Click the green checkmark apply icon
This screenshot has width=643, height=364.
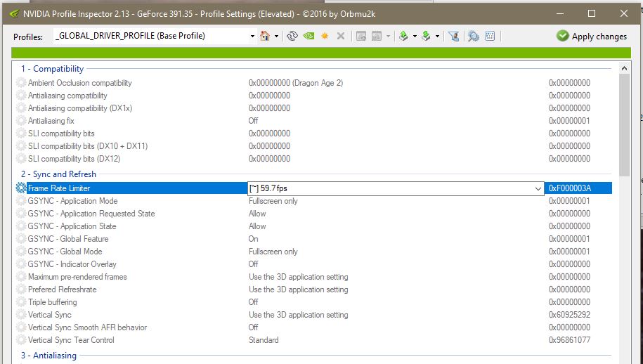coord(562,36)
